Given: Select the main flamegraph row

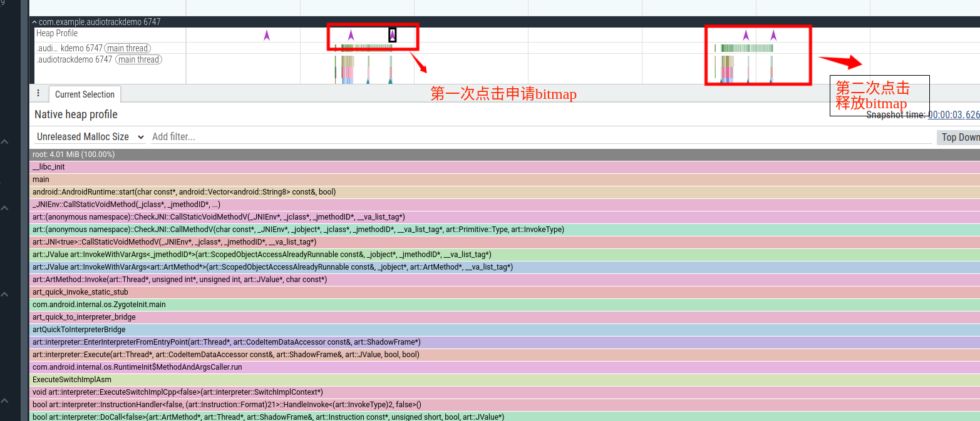Looking at the screenshot, I should (x=505, y=180).
